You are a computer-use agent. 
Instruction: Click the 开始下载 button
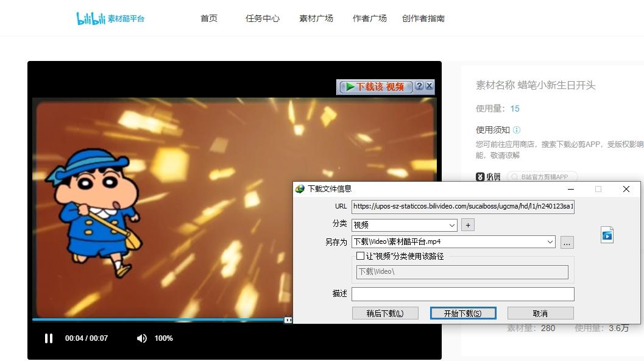[x=463, y=313]
